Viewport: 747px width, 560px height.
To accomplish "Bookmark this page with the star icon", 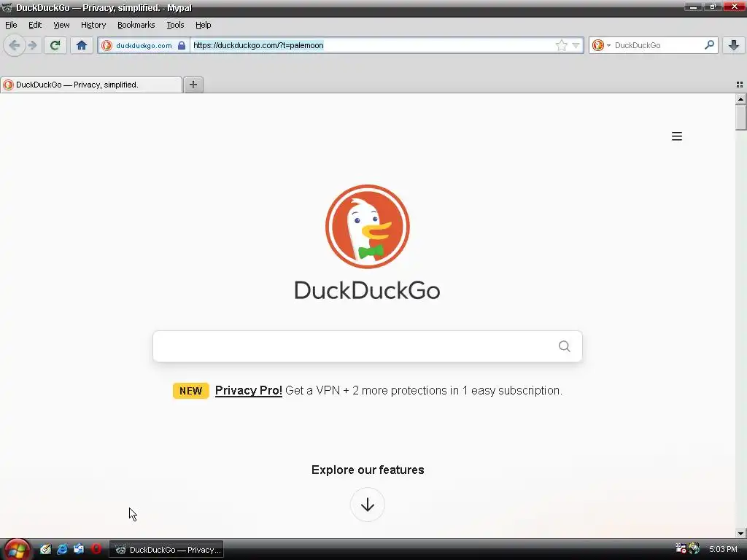I will click(561, 45).
